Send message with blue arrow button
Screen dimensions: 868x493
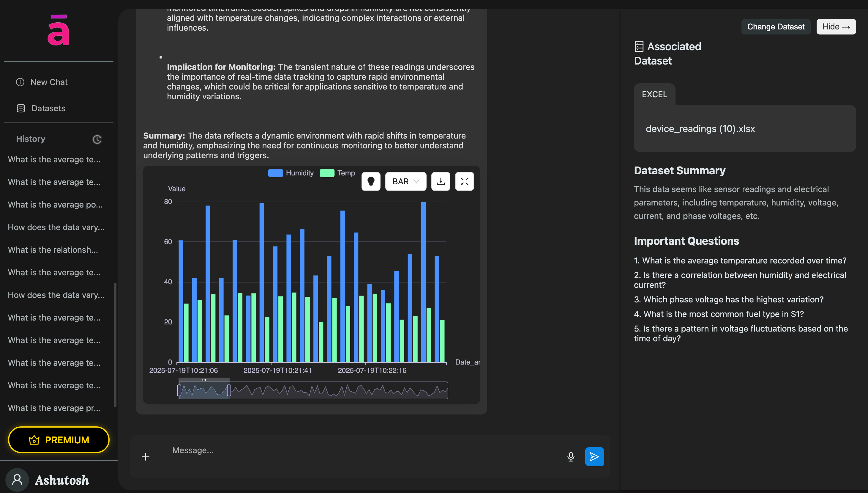(x=594, y=457)
